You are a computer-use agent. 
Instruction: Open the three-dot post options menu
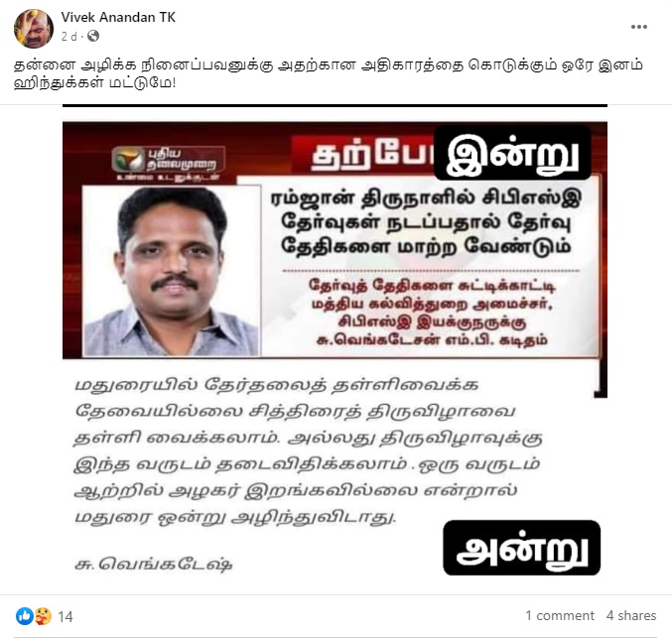click(x=638, y=27)
